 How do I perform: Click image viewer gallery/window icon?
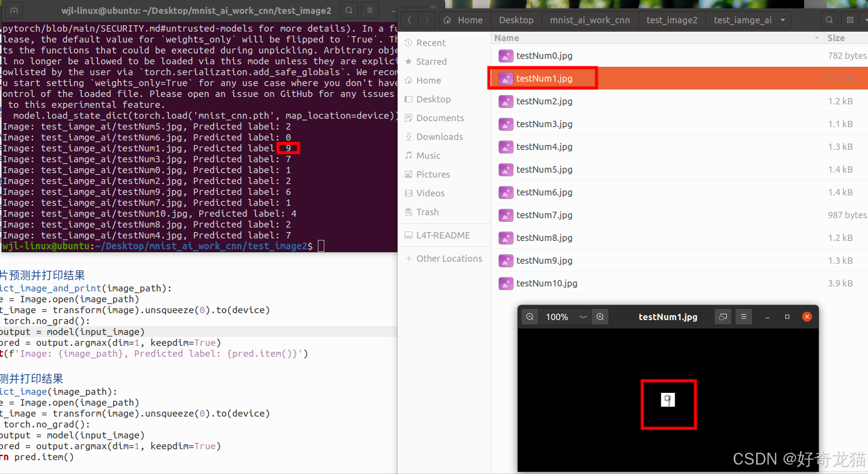pos(723,317)
